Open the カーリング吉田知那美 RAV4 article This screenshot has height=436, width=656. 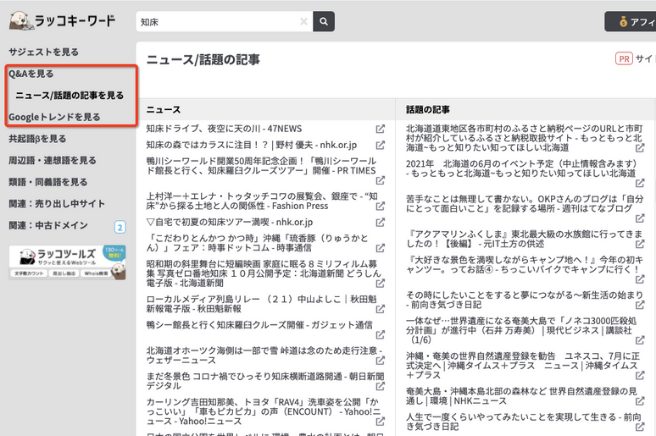click(263, 411)
